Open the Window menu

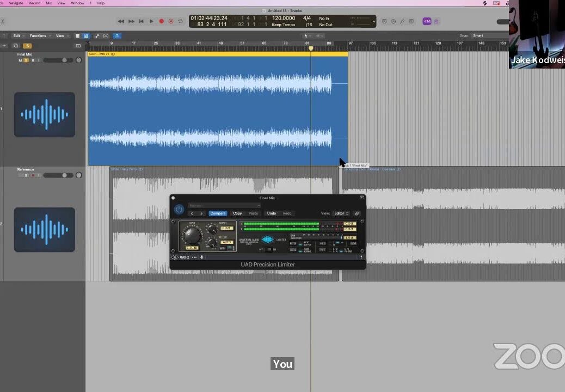[x=77, y=3]
